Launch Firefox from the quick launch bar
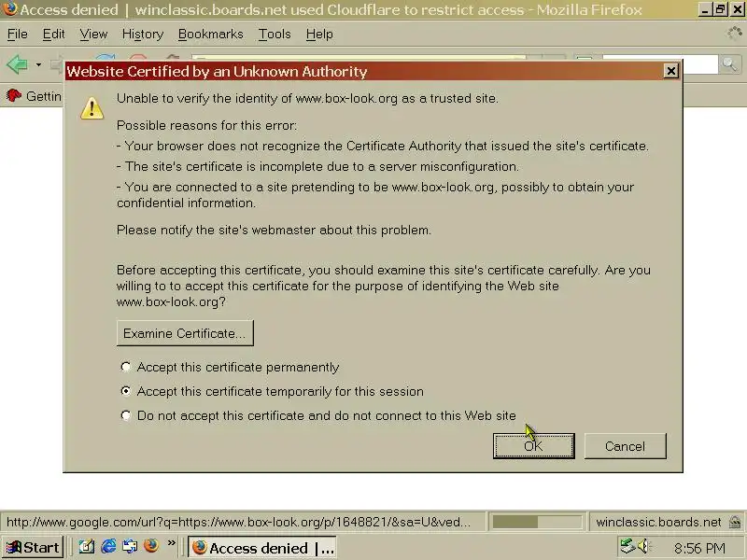The image size is (747, 560). coord(151,546)
